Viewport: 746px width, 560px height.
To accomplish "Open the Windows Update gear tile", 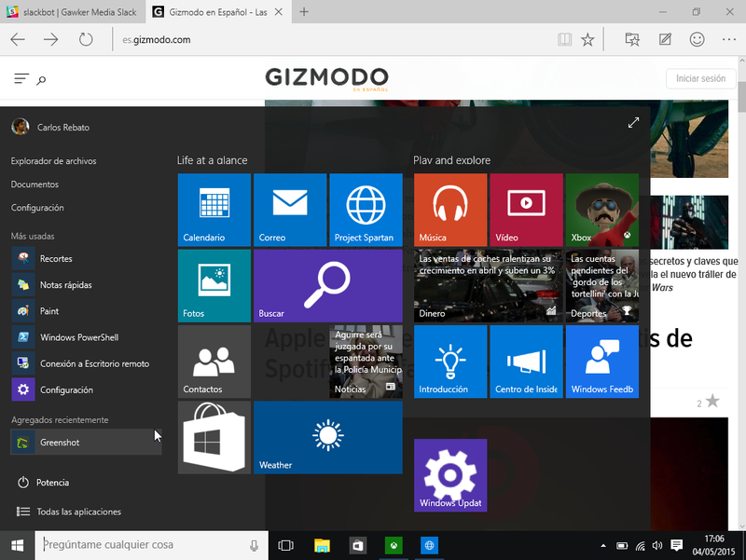I will tap(450, 475).
